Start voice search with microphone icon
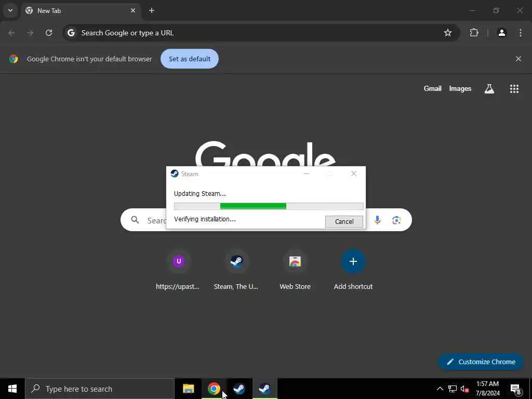The height and width of the screenshot is (399, 532). 377,220
